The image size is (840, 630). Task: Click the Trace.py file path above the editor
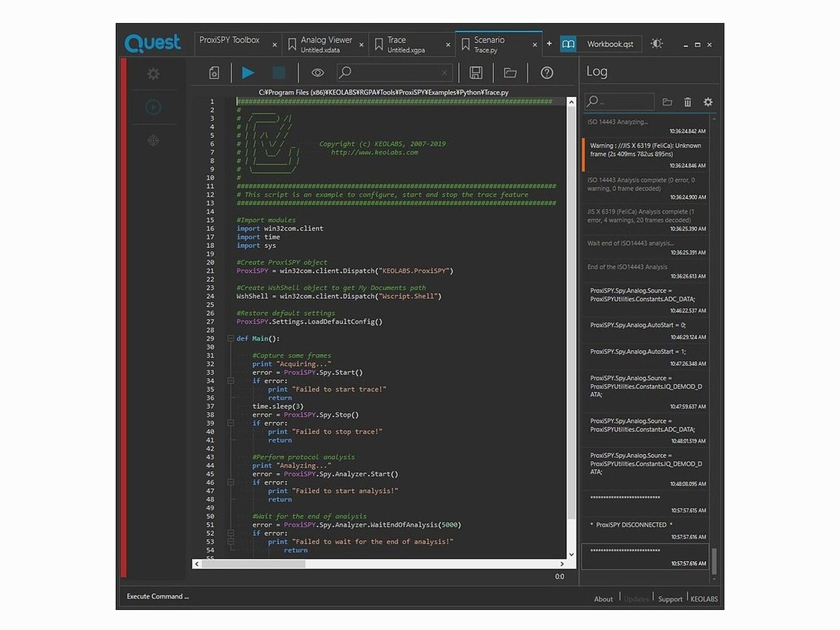tap(383, 92)
